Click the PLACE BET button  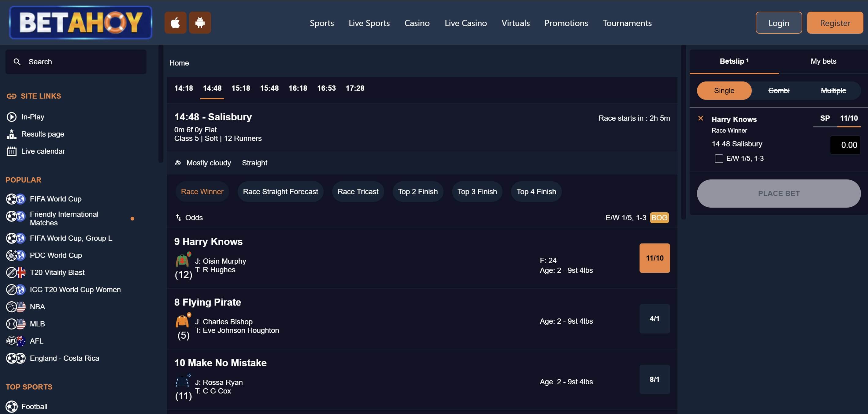tap(779, 193)
